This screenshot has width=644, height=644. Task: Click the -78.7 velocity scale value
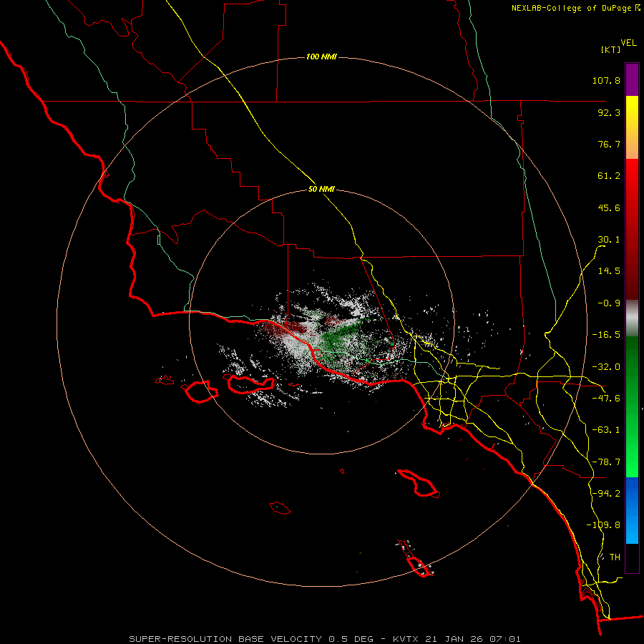(x=606, y=462)
